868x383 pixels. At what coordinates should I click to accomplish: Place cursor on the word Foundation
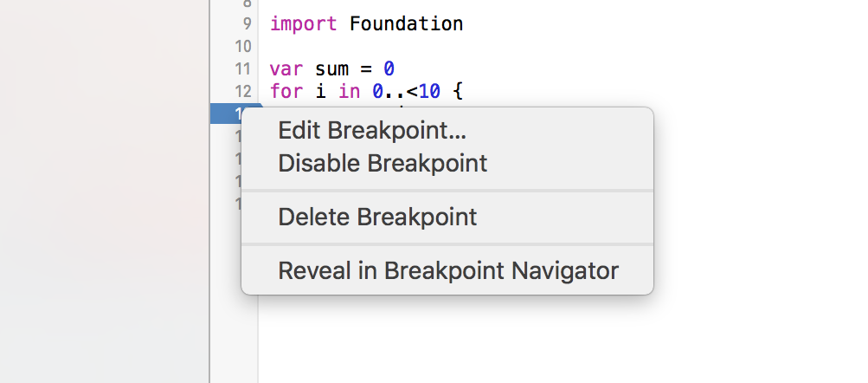coord(406,24)
